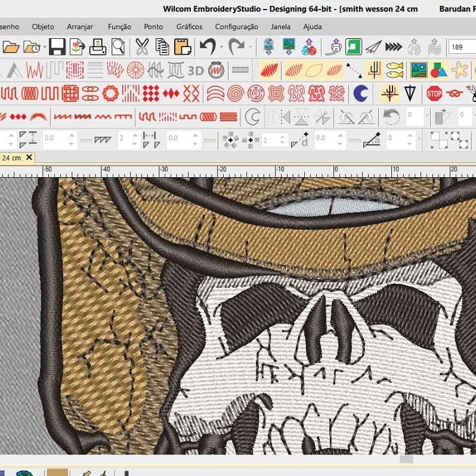Screen dimensions: 476x476
Task: Click the rotation angle field beside rotate icon
Action: 415,116
